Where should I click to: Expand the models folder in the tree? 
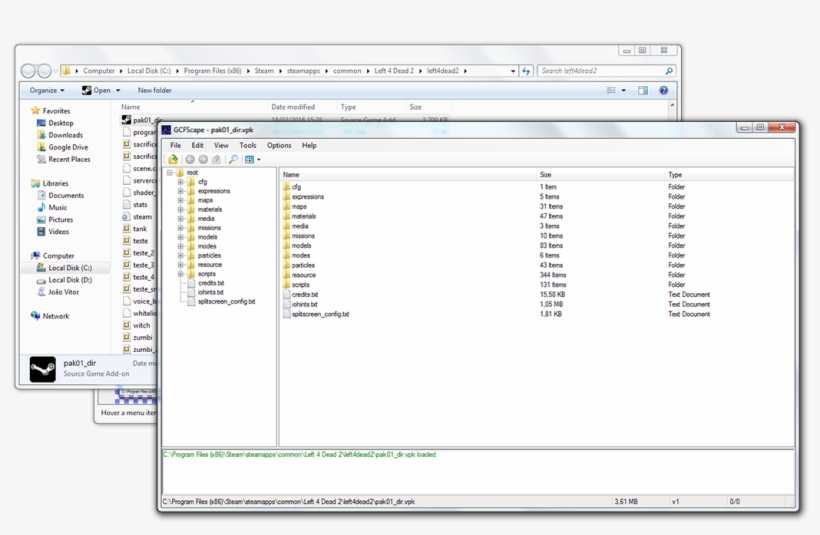tap(180, 237)
